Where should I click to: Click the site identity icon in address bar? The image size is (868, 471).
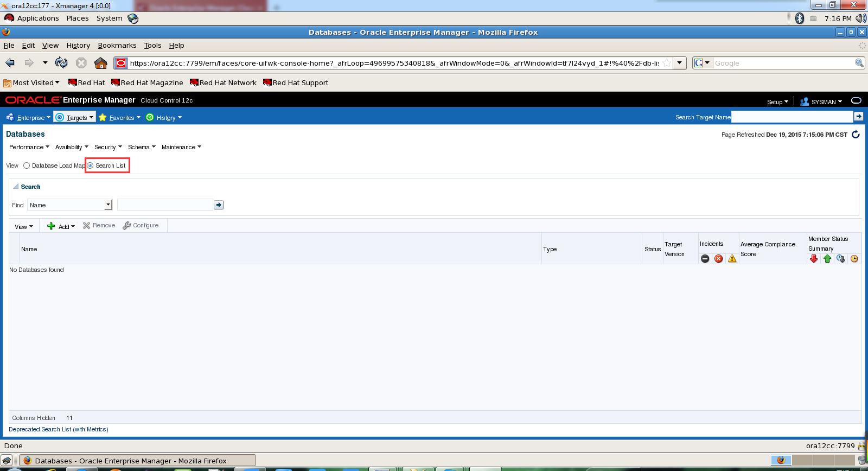click(121, 63)
